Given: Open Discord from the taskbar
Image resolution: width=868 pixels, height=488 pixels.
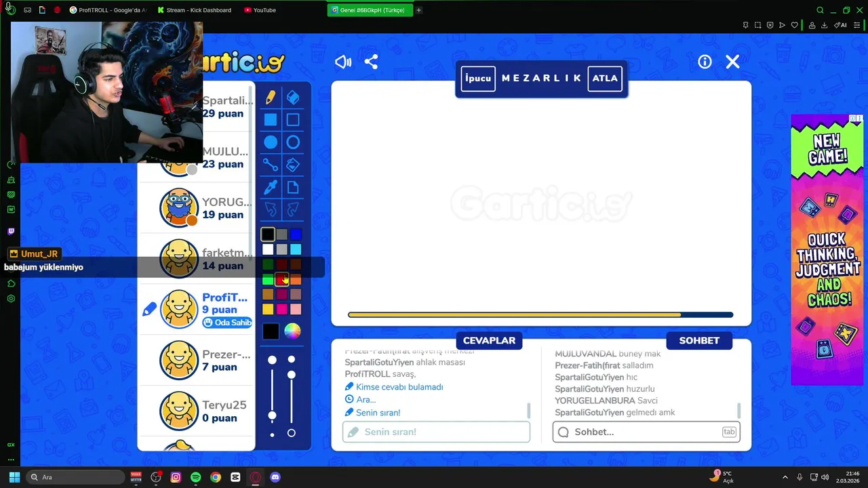Looking at the screenshot, I should tap(275, 477).
